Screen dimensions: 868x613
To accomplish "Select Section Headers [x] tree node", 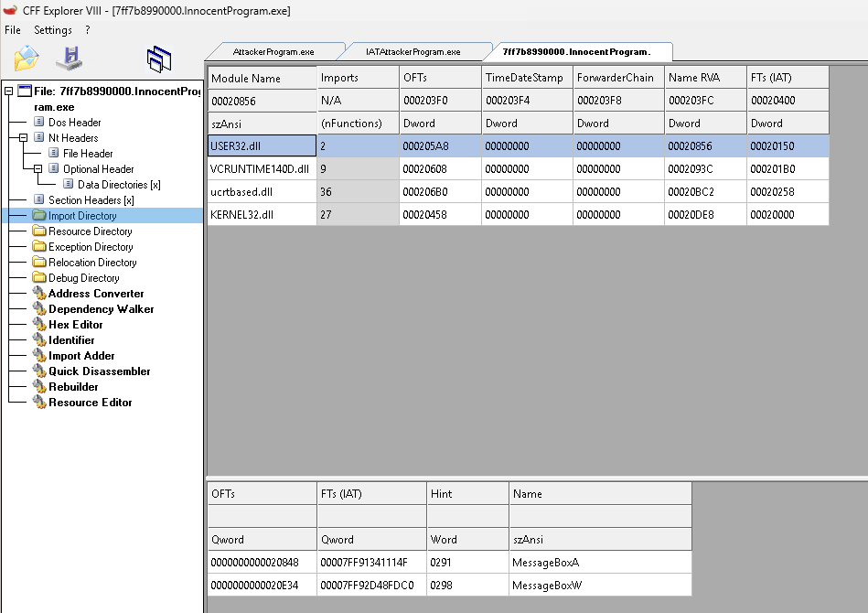I will [x=91, y=199].
